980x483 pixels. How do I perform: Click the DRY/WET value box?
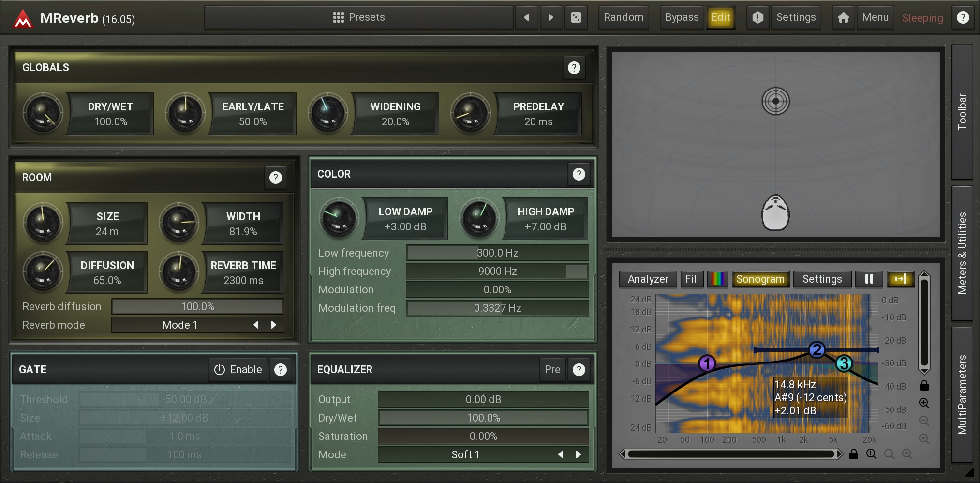[110, 114]
